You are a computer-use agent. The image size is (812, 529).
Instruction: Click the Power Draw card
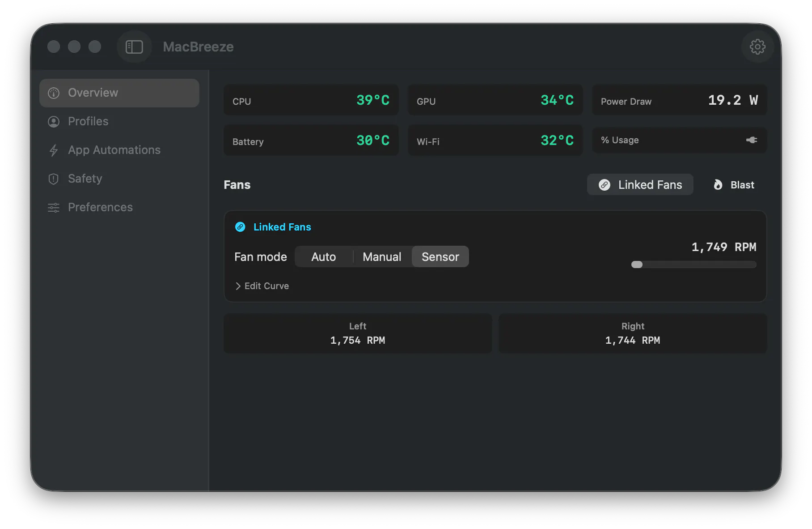click(680, 100)
